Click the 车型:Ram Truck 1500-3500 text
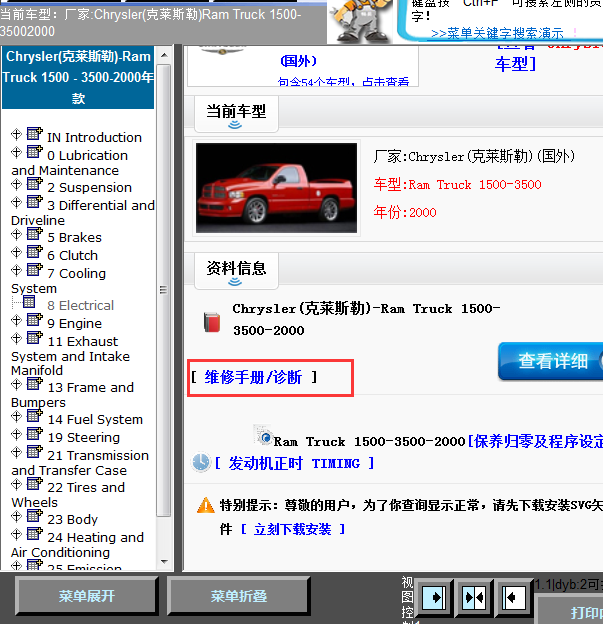 457,185
